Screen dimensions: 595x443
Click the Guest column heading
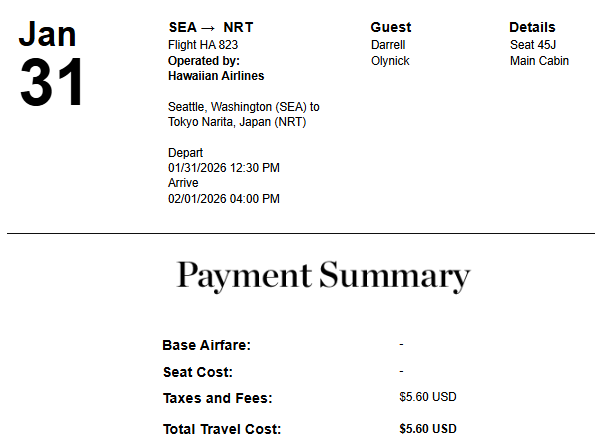(391, 27)
